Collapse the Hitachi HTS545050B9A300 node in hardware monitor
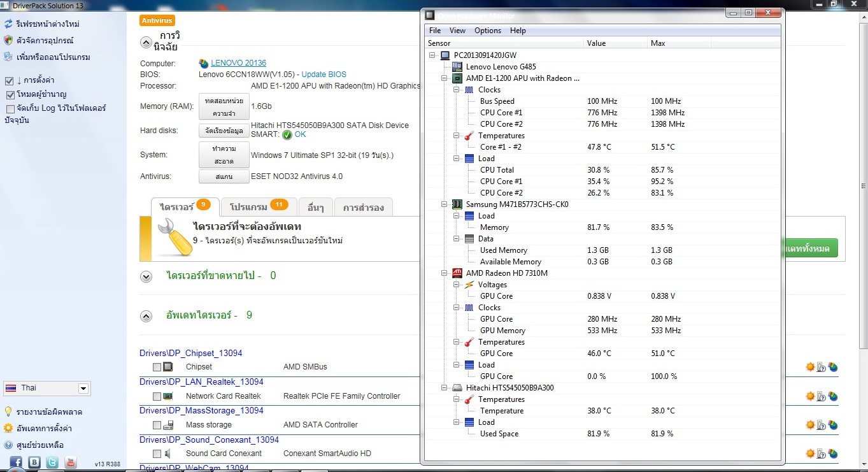 tap(444, 388)
